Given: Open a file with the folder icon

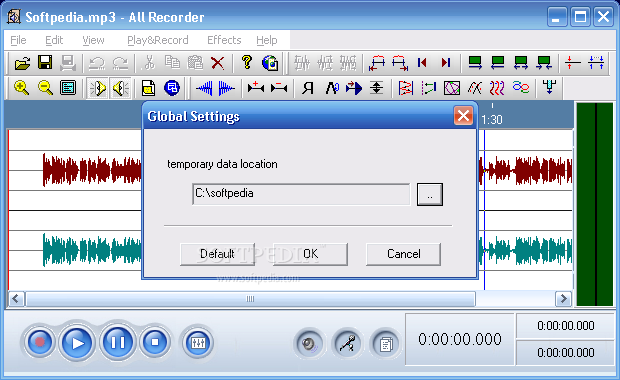Looking at the screenshot, I should [22, 63].
